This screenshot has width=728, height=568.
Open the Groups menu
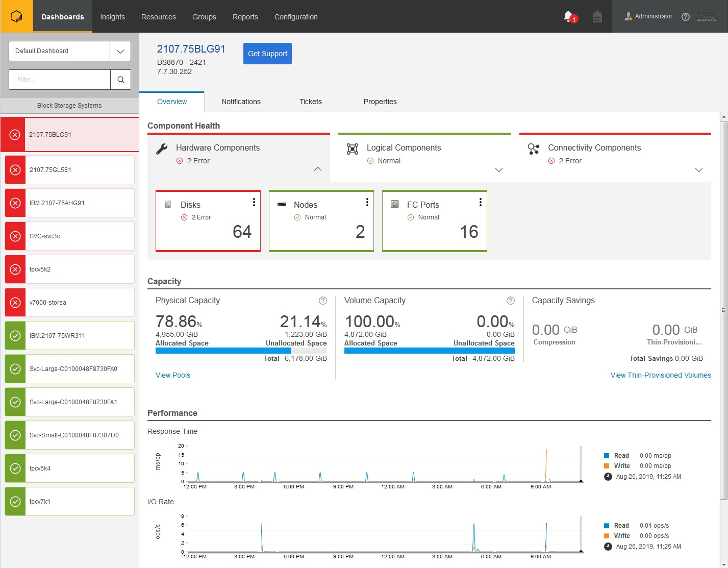204,17
